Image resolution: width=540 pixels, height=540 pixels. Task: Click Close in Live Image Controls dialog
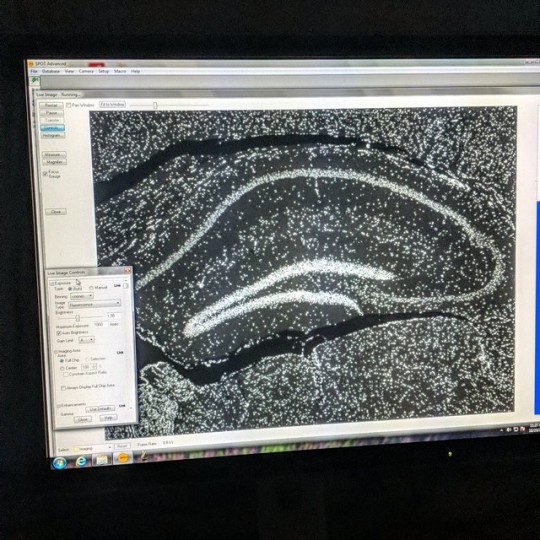click(x=83, y=419)
